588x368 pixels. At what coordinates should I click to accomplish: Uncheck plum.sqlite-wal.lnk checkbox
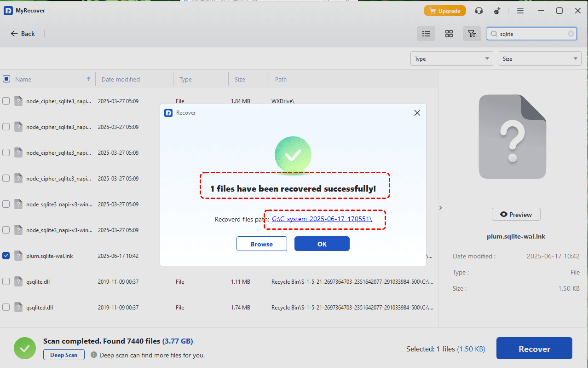coord(6,256)
